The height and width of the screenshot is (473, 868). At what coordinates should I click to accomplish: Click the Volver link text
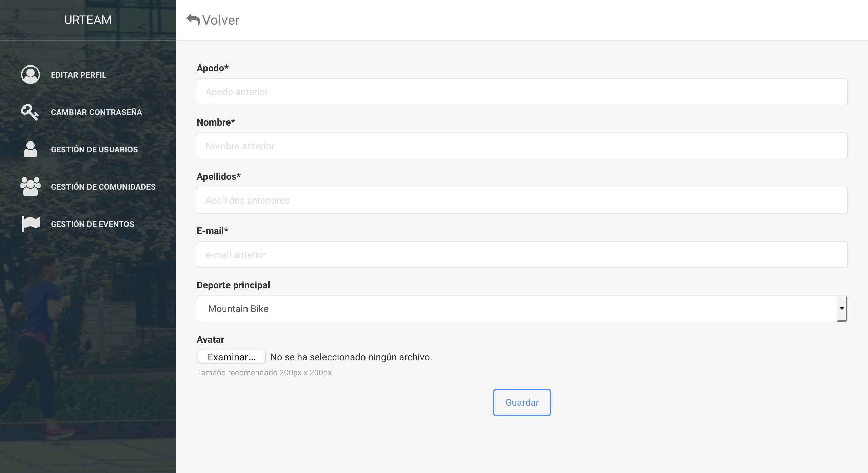pos(221,20)
